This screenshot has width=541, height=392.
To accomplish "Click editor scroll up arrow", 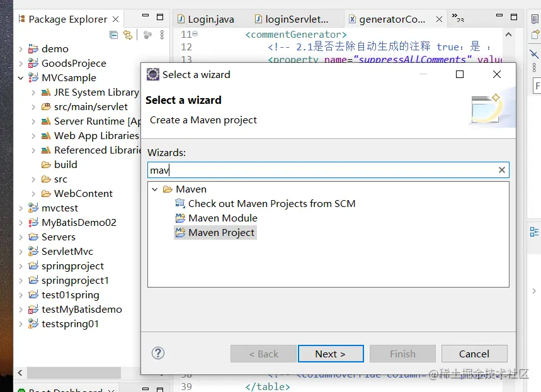I will click(x=508, y=35).
